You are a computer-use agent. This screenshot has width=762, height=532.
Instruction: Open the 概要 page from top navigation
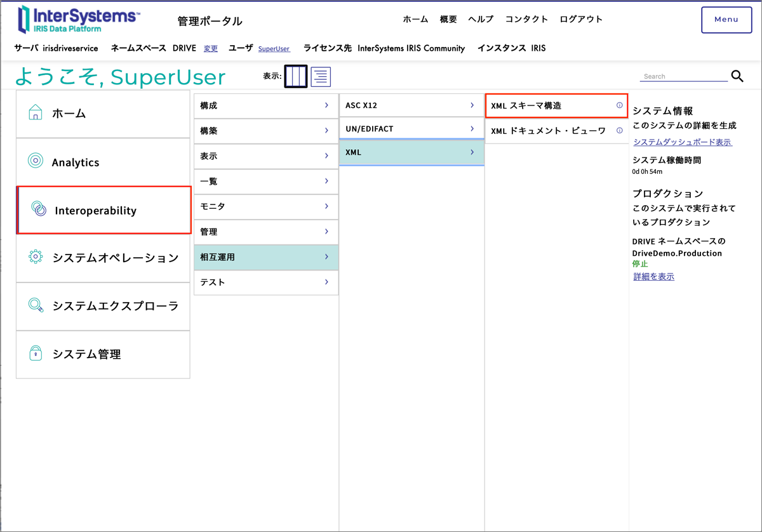448,19
